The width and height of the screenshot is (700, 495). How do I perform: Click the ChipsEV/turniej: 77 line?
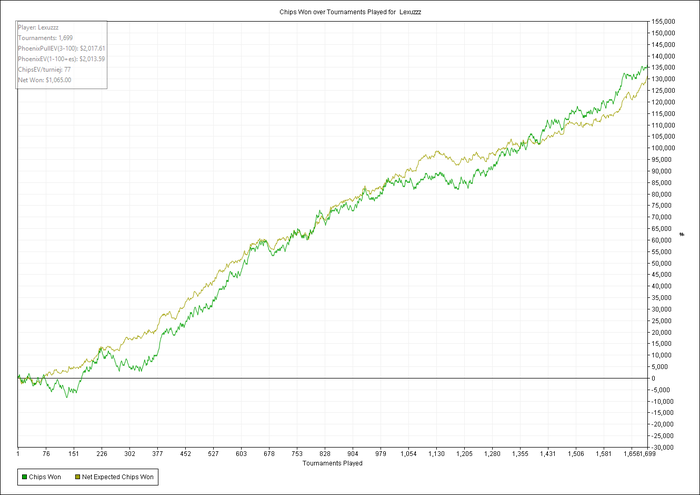click(44, 70)
